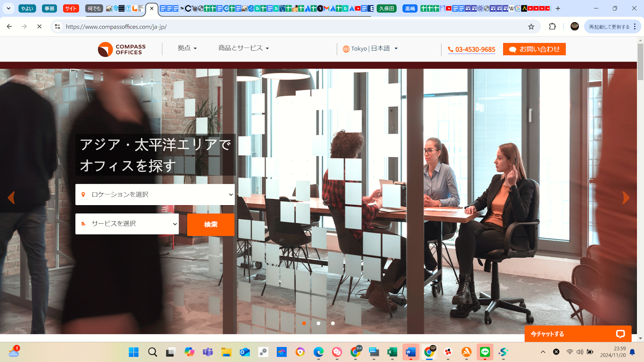This screenshot has width=644, height=362.
Task: Open the Tokyo | 日本語 region selector
Action: [x=370, y=49]
